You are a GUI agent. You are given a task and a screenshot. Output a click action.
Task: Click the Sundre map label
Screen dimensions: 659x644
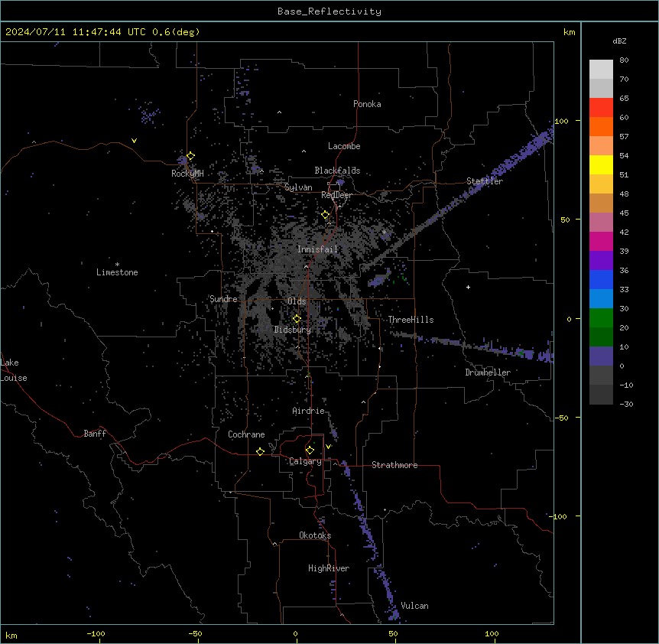point(223,299)
